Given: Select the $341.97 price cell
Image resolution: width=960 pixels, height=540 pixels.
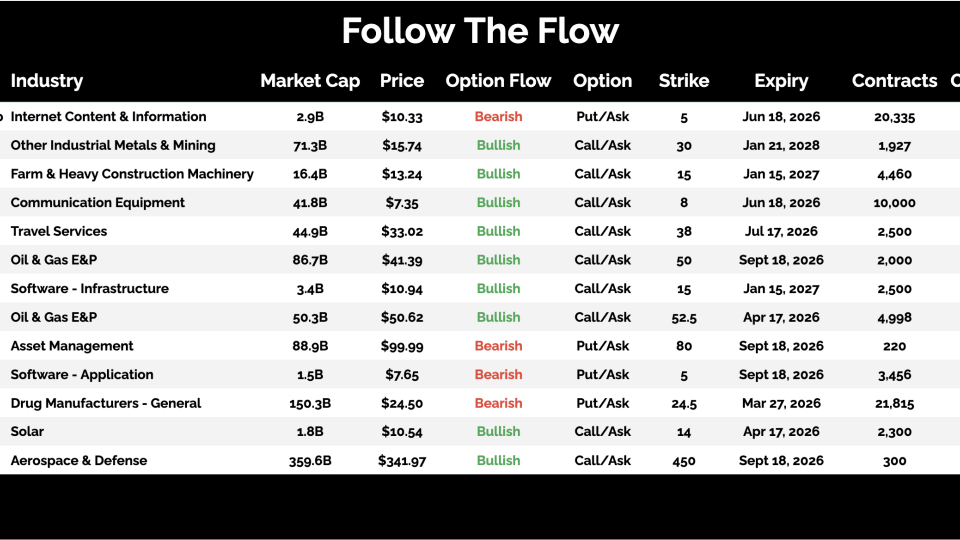Looking at the screenshot, I should (x=402, y=461).
